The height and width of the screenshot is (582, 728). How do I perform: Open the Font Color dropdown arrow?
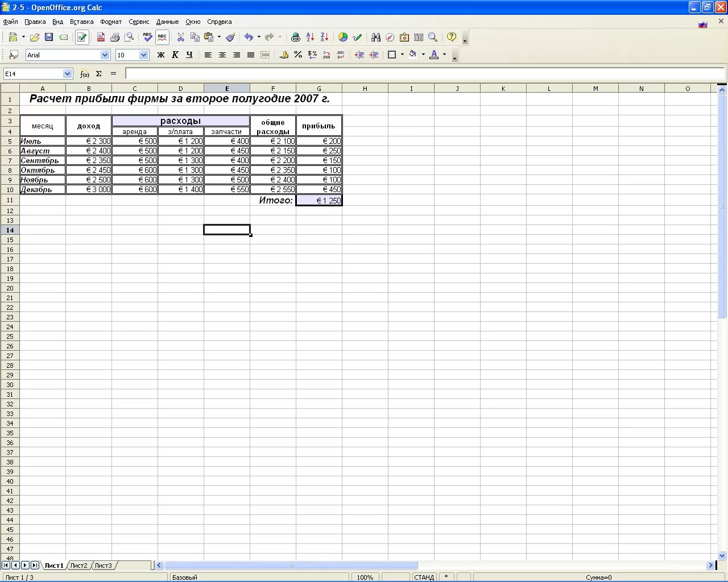(x=445, y=55)
